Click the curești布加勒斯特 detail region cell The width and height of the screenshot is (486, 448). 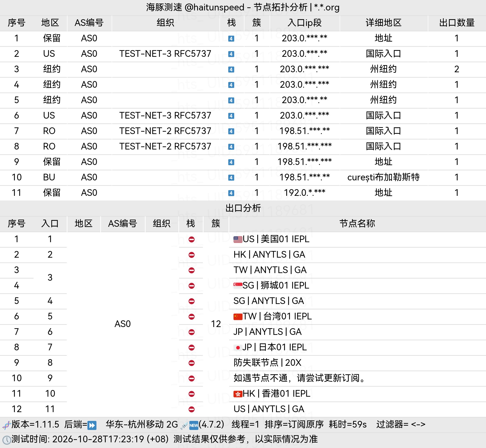(x=384, y=177)
